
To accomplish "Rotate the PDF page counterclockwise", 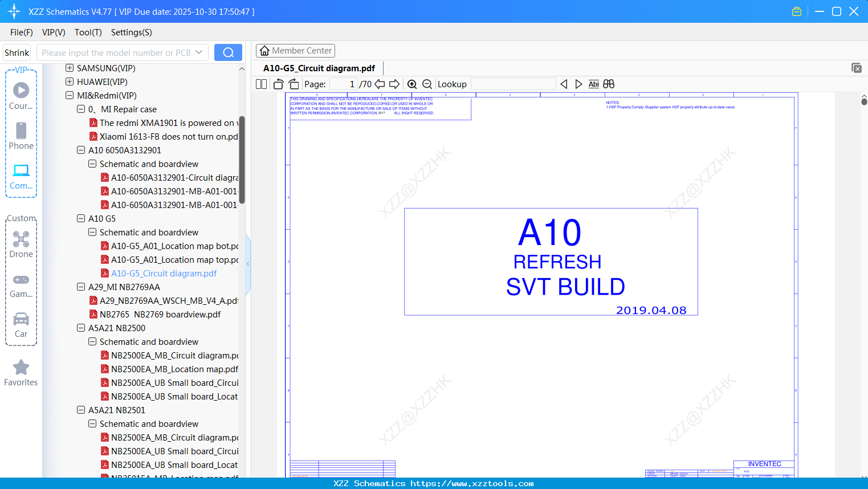I will click(x=278, y=84).
